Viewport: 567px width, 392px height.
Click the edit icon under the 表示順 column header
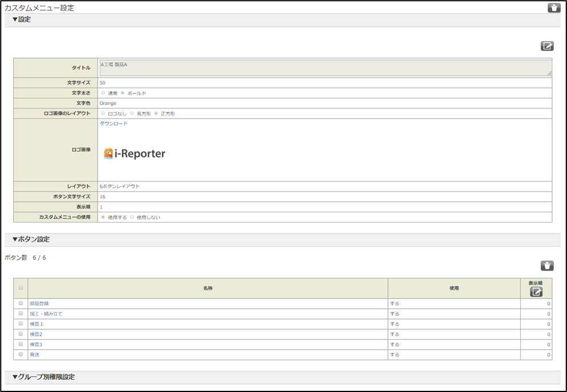click(x=536, y=292)
